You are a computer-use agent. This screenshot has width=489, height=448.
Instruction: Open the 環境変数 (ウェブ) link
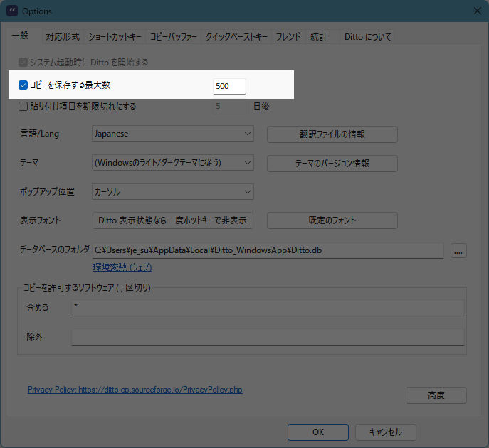coord(122,267)
